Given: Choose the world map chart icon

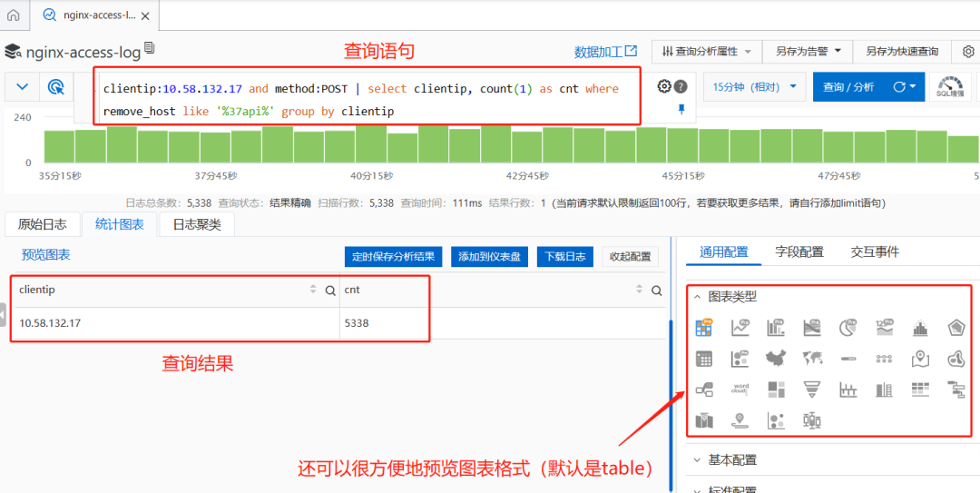Looking at the screenshot, I should click(x=812, y=358).
